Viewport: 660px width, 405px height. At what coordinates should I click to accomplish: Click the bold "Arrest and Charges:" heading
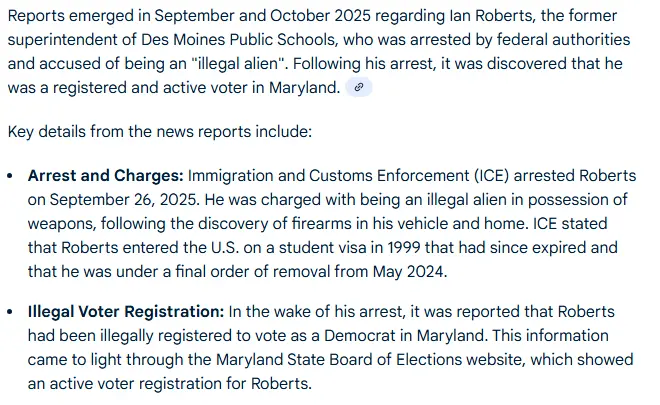point(106,175)
